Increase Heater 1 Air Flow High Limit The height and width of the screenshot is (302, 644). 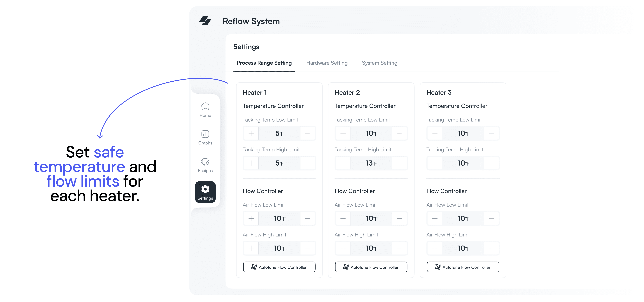(251, 248)
